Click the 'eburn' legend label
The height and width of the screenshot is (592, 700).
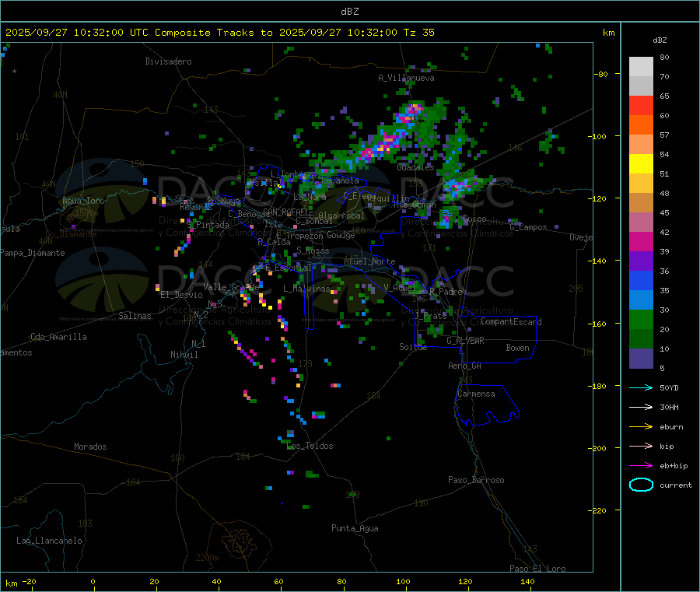pos(671,427)
